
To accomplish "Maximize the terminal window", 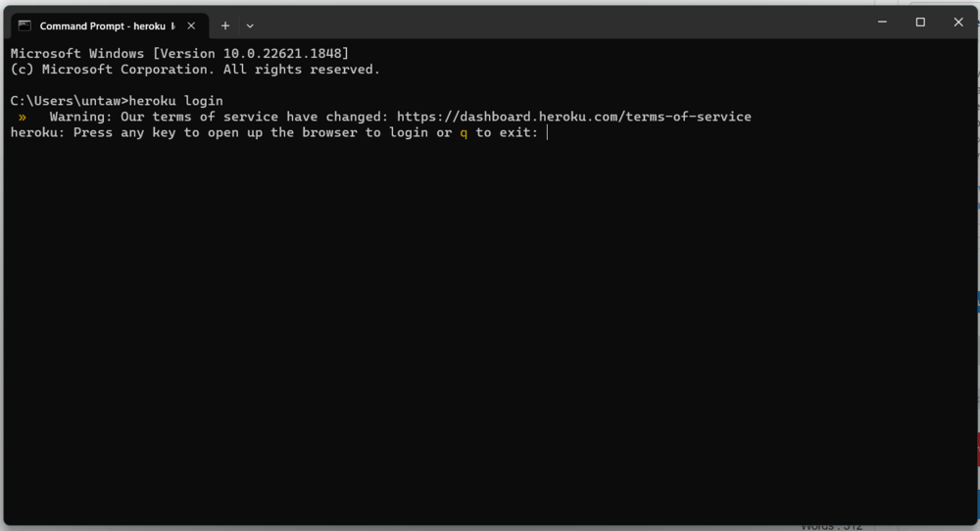I will point(920,23).
